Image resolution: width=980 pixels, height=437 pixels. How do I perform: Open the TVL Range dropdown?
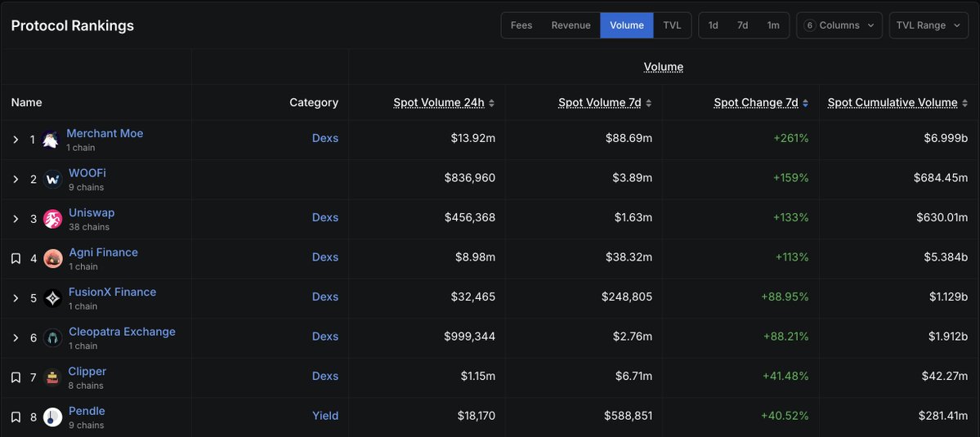coord(929,25)
